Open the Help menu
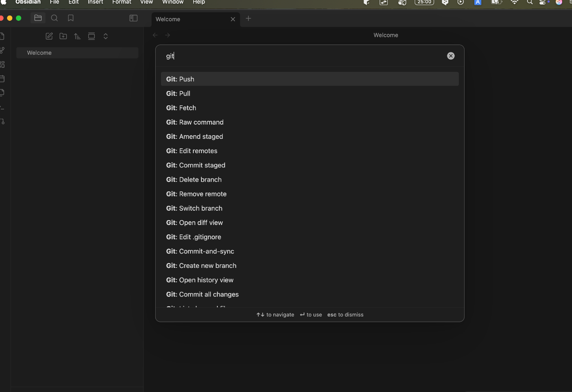The width and height of the screenshot is (572, 392). pos(199,2)
